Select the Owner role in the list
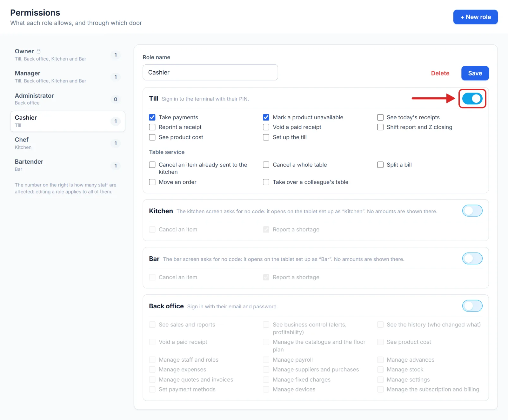 pos(68,55)
